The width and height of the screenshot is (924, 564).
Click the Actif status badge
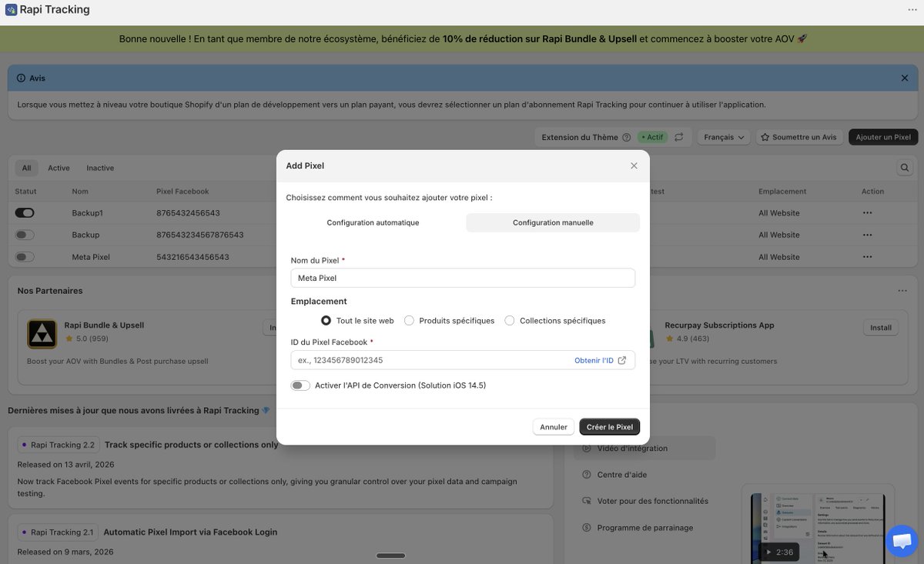[x=652, y=137]
